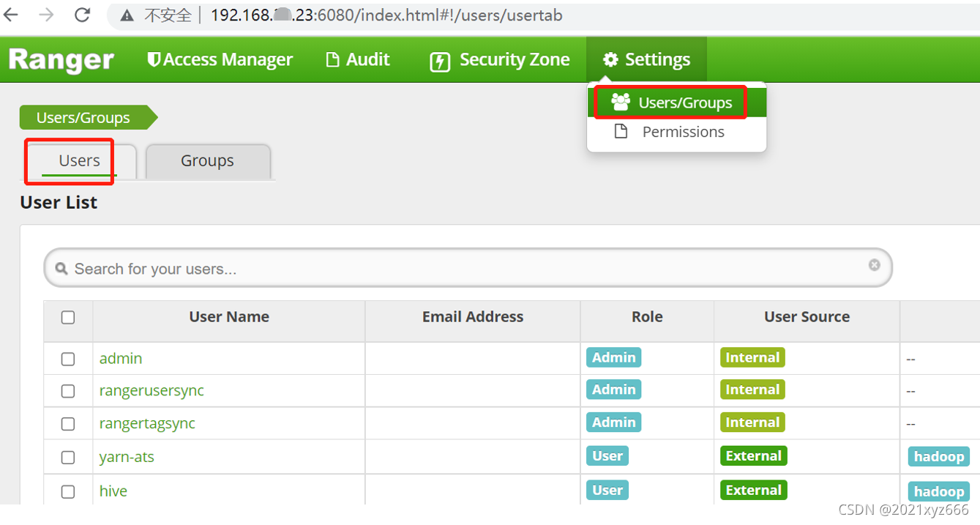The width and height of the screenshot is (980, 525).
Task: Select Permissions from the Settings dropdown
Action: pos(682,132)
